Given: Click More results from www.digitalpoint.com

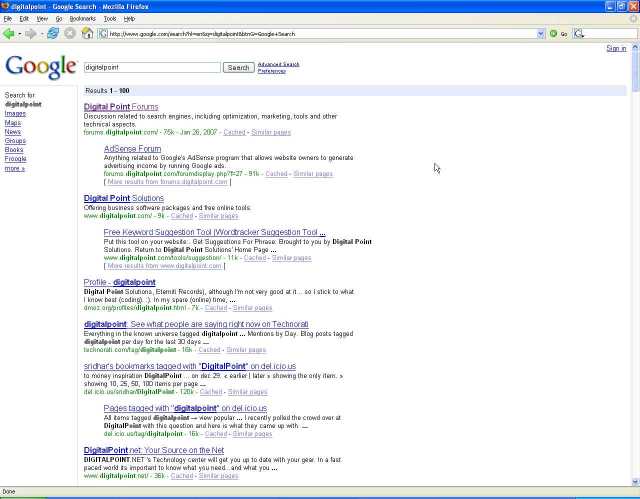Looking at the screenshot, I should pos(164,266).
